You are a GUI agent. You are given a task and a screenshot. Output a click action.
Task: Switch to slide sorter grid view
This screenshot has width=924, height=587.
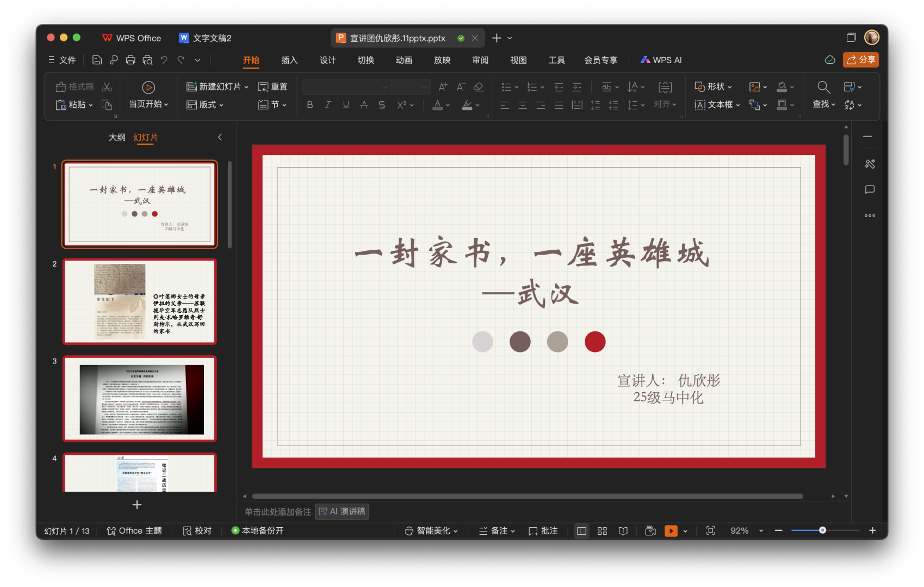pyautogui.click(x=602, y=531)
